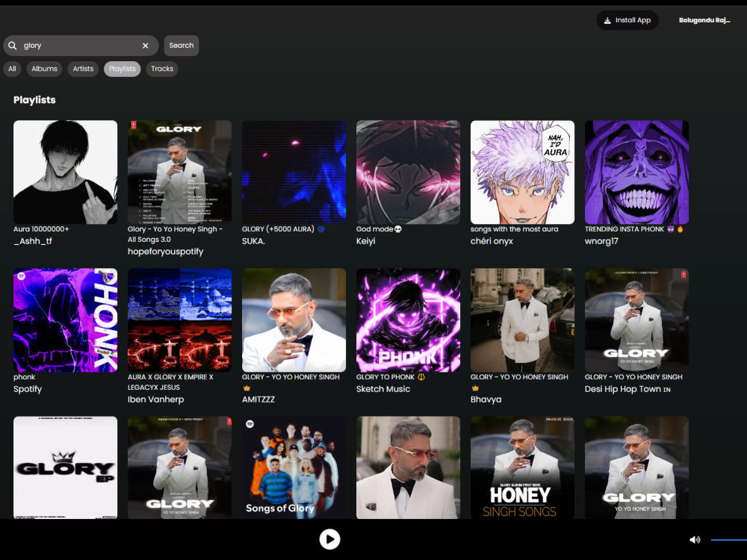Screen dimensions: 747x560
Task: Clear the glory search text
Action: tap(146, 46)
